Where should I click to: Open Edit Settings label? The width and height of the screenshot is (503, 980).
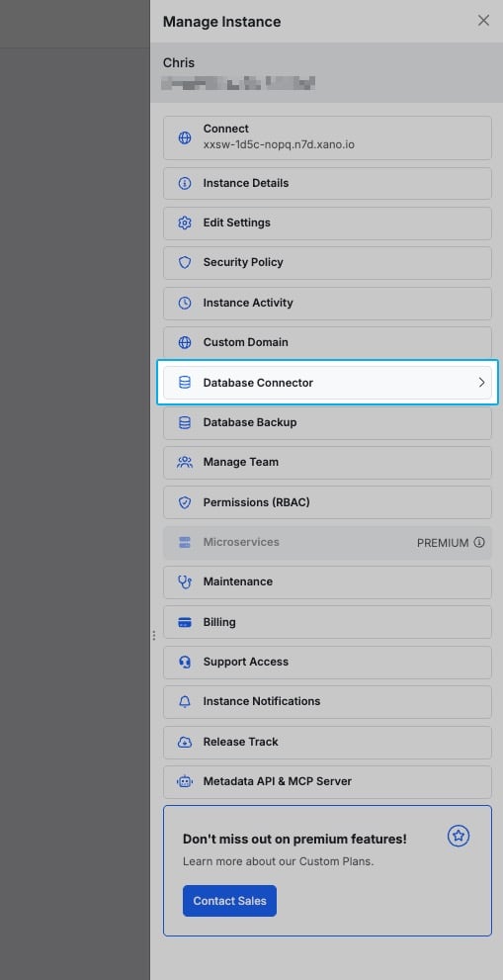tap(237, 223)
